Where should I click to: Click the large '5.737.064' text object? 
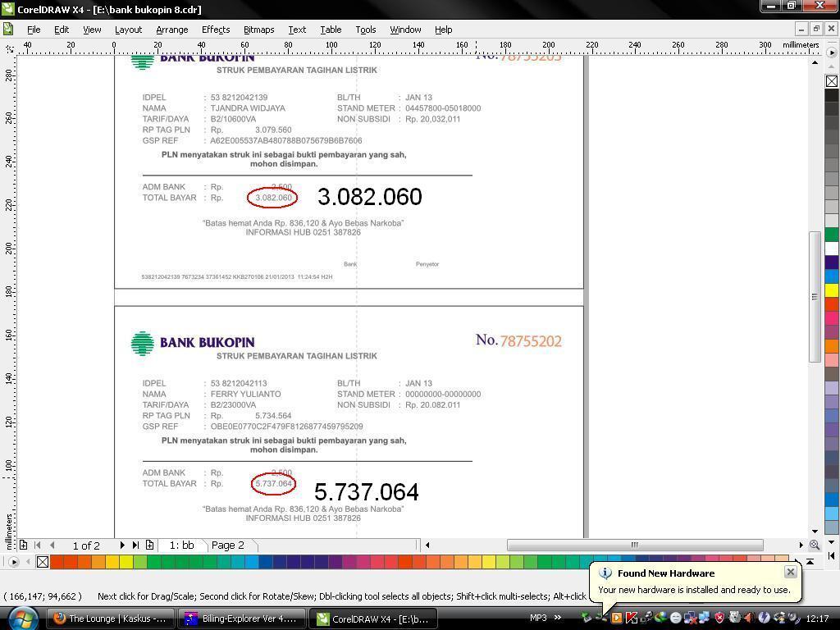[367, 492]
